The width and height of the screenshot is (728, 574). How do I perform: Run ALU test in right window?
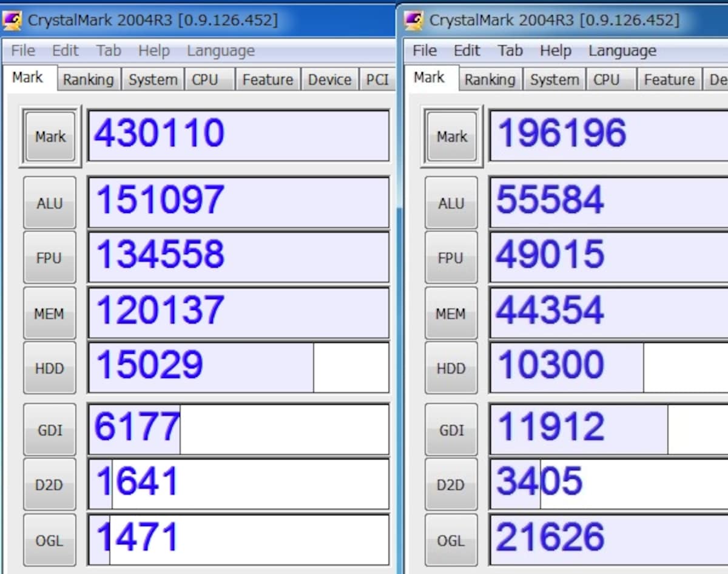point(451,203)
